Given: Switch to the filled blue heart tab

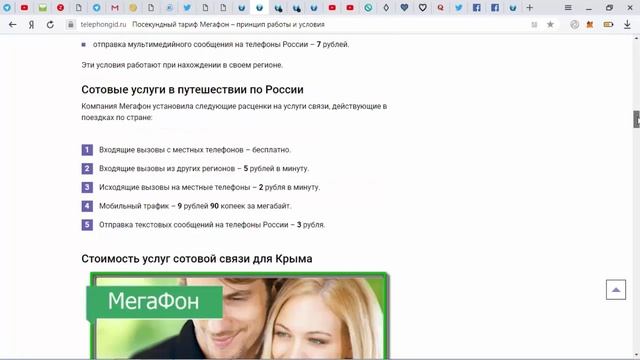Looking at the screenshot, I should click(404, 7).
